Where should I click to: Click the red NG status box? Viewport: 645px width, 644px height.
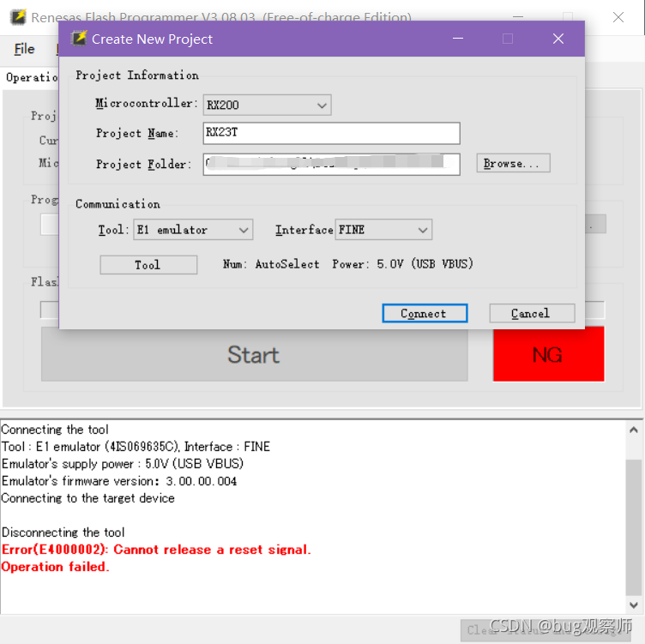pyautogui.click(x=548, y=354)
